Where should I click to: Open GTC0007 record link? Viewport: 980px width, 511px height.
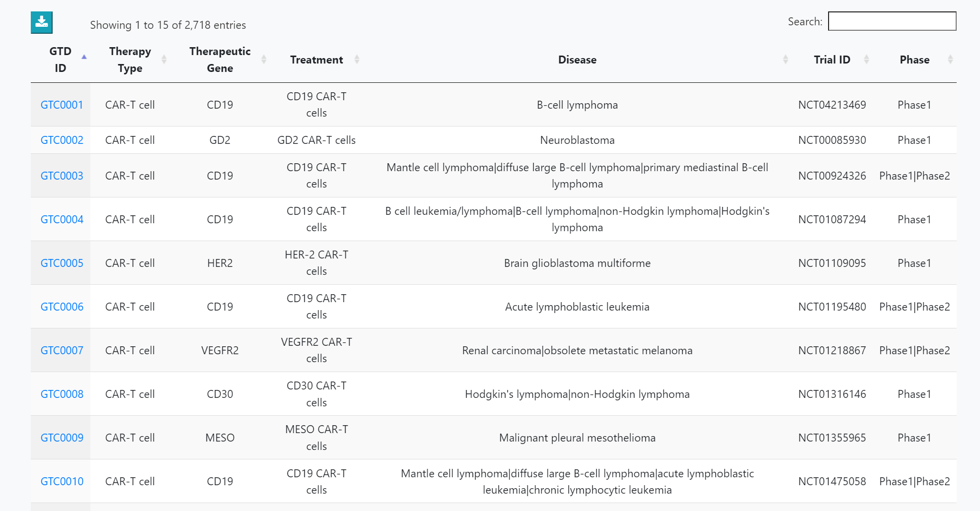click(x=62, y=350)
